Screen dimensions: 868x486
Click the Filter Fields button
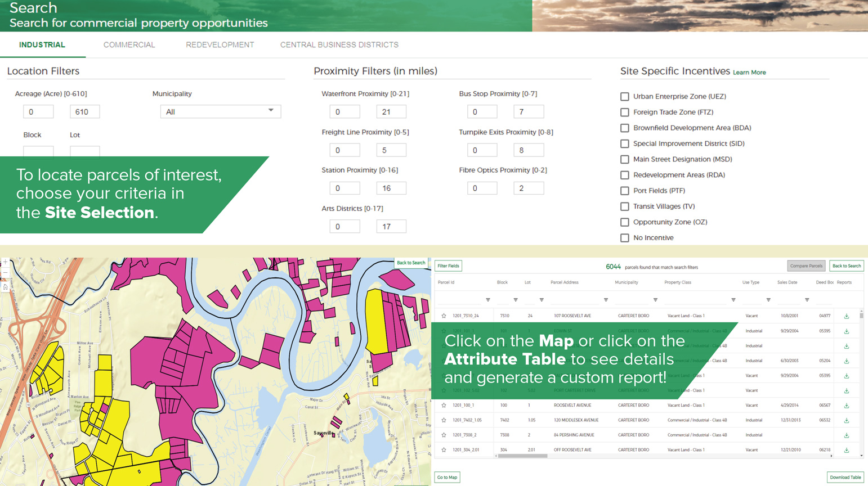pyautogui.click(x=449, y=266)
